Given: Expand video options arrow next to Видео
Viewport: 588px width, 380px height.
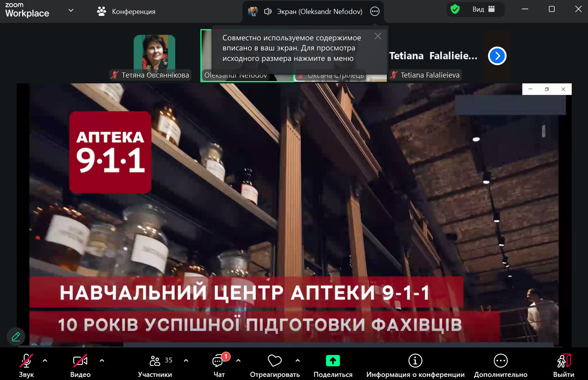Looking at the screenshot, I should tap(102, 361).
